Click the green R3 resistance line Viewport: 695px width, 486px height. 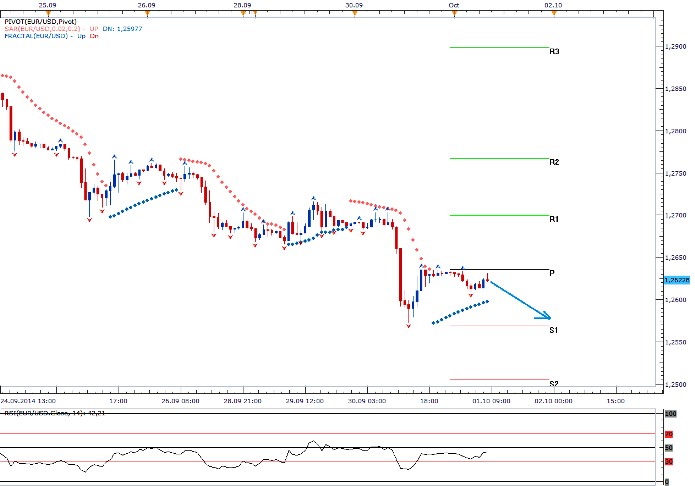pyautogui.click(x=500, y=47)
